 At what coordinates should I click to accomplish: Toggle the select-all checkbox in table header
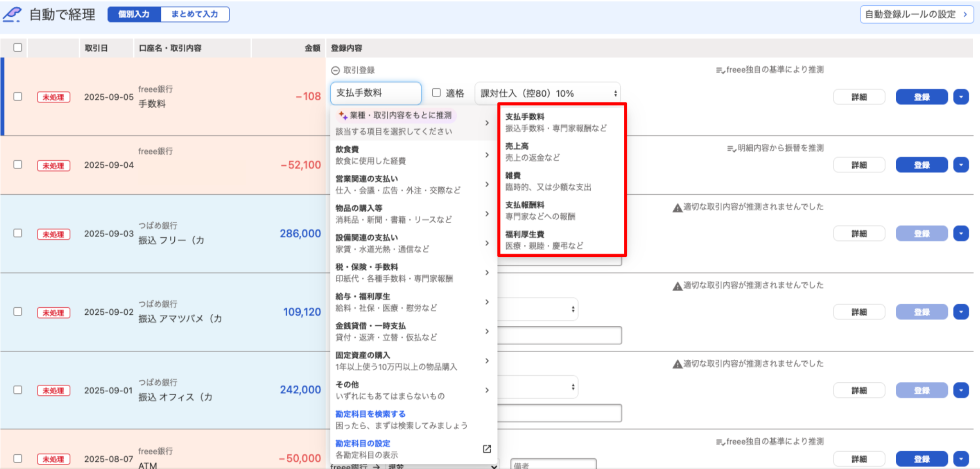coord(18,47)
